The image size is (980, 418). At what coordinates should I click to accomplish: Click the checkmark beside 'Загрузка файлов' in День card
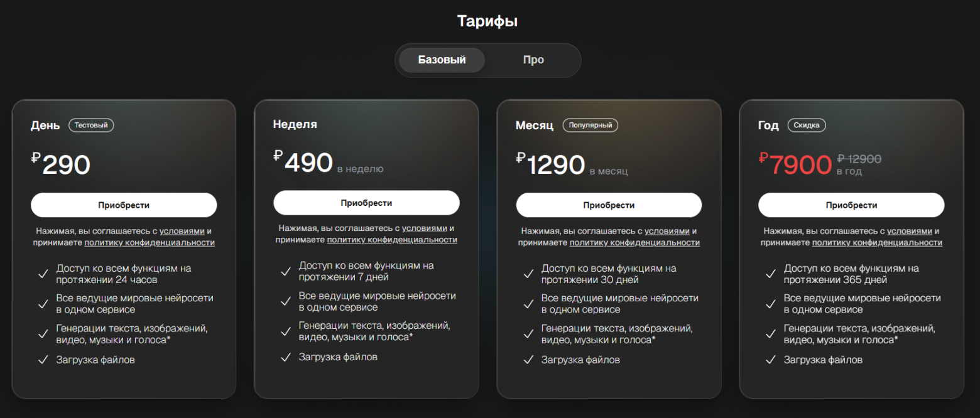point(43,360)
